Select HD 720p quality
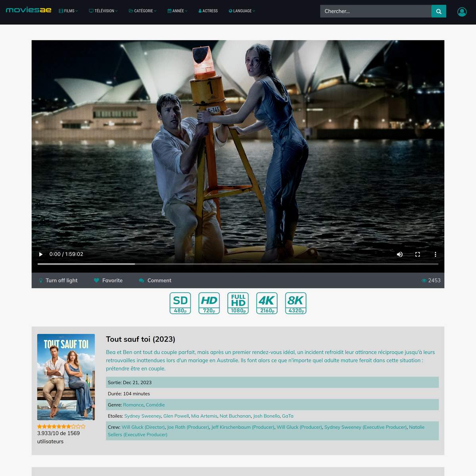The image size is (476, 476). [209, 303]
